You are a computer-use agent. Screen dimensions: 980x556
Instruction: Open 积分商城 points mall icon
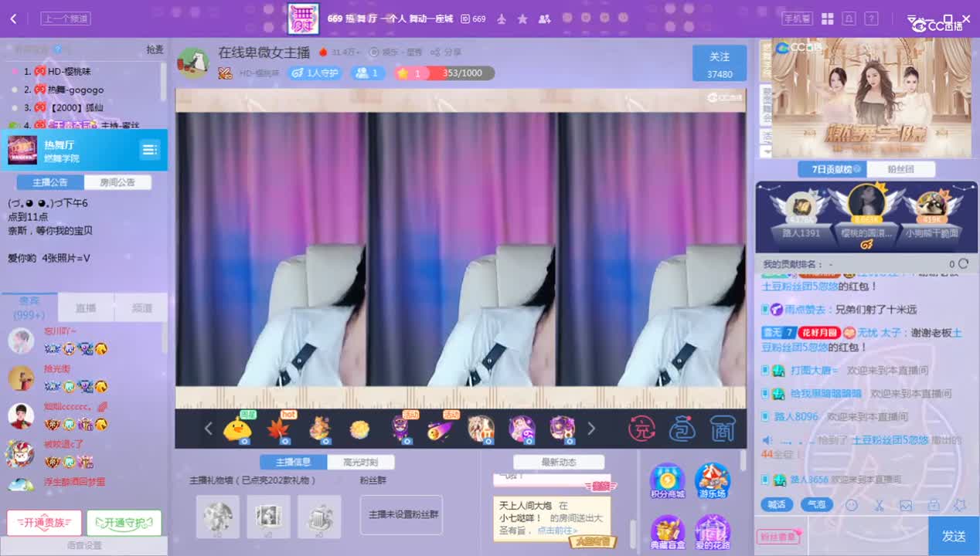pyautogui.click(x=667, y=481)
